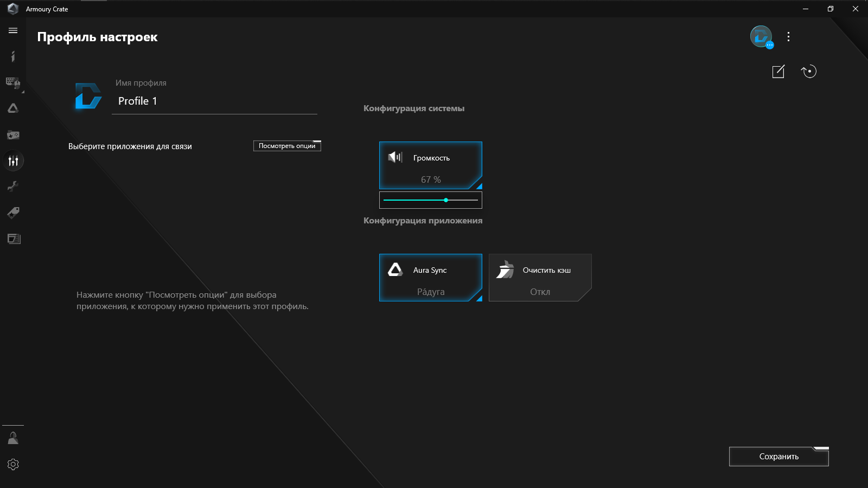Click the 'Имя профиля' label
Screen dimensions: 868x488
(x=141, y=83)
